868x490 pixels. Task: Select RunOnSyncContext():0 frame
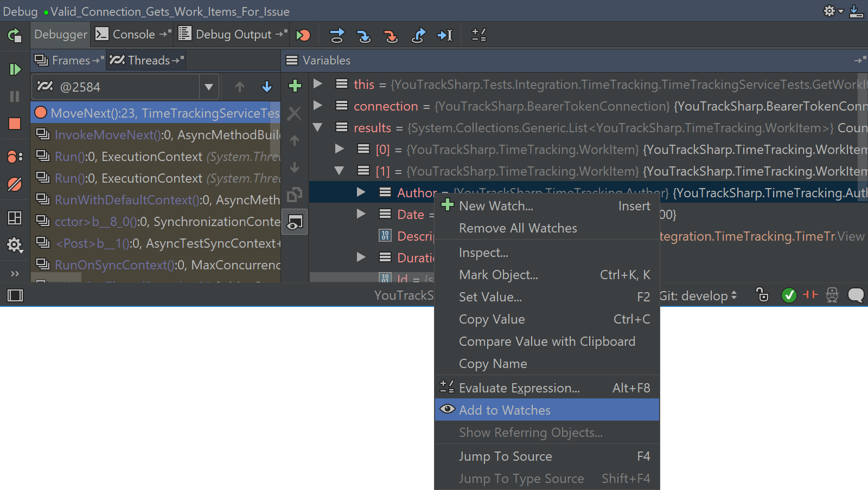click(x=156, y=265)
